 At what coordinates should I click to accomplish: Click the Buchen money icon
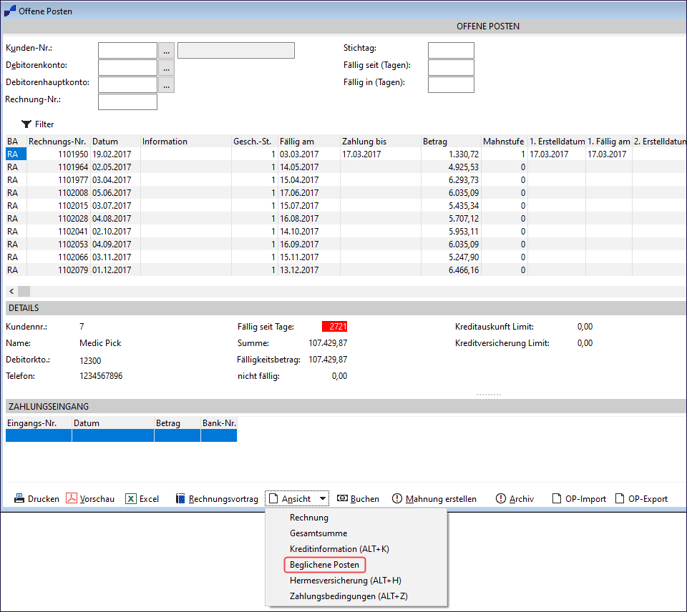(342, 499)
